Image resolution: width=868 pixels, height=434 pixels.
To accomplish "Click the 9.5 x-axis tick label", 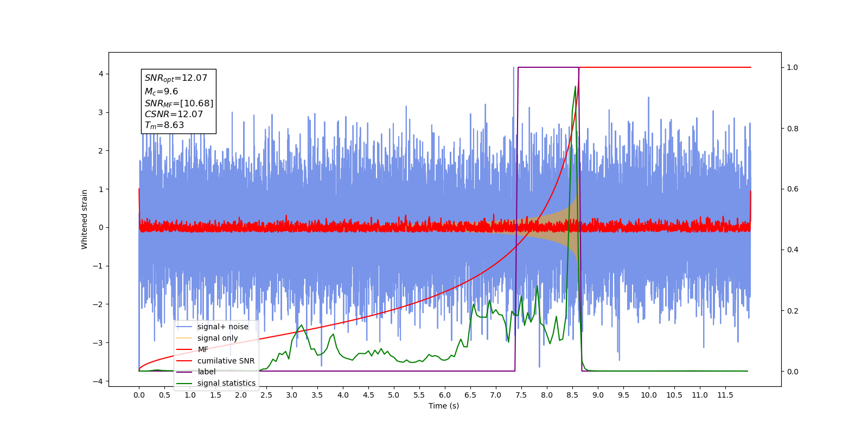I will (x=623, y=395).
